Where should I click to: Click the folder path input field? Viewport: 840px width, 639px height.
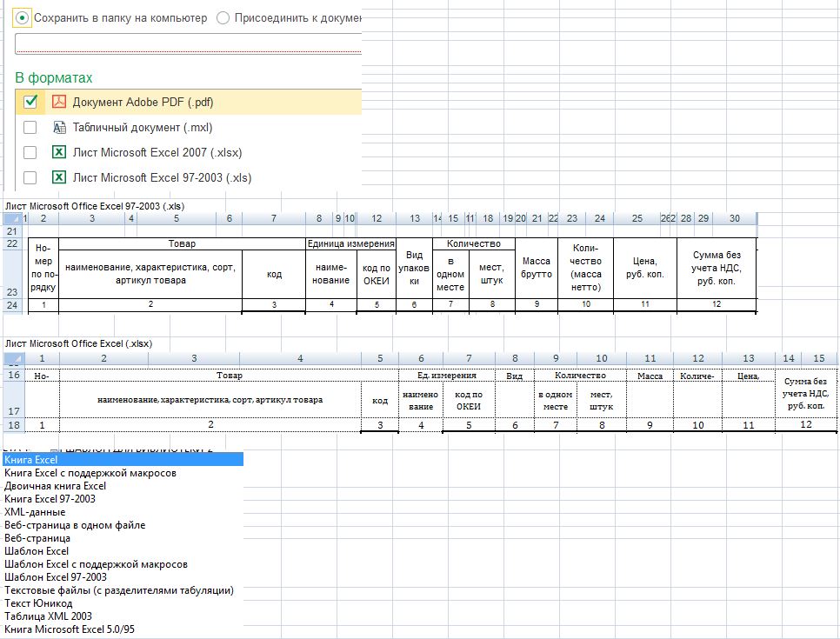coord(189,44)
